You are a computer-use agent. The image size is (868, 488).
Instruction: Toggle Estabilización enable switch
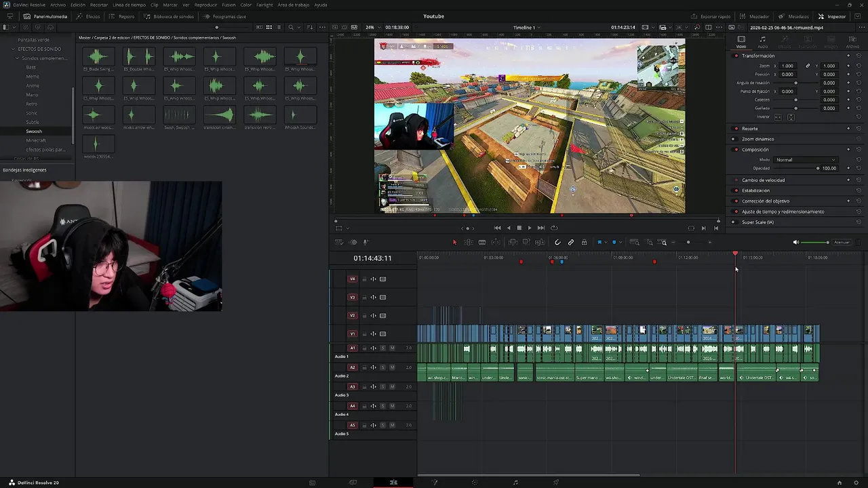pyautogui.click(x=736, y=190)
